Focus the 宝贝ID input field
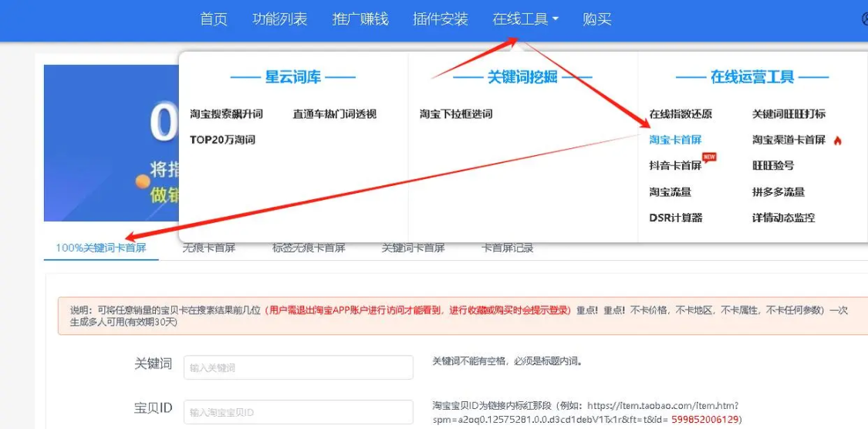The image size is (868, 429). 299,412
